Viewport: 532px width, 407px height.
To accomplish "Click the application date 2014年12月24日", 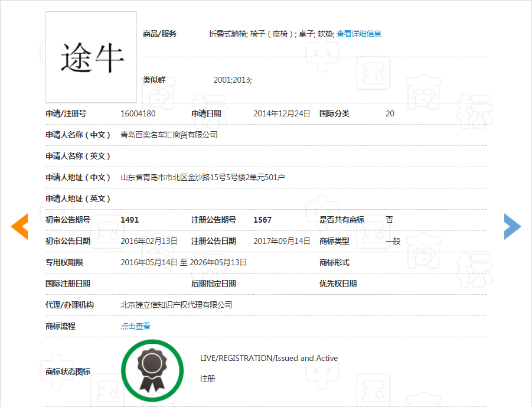I will click(x=282, y=113).
